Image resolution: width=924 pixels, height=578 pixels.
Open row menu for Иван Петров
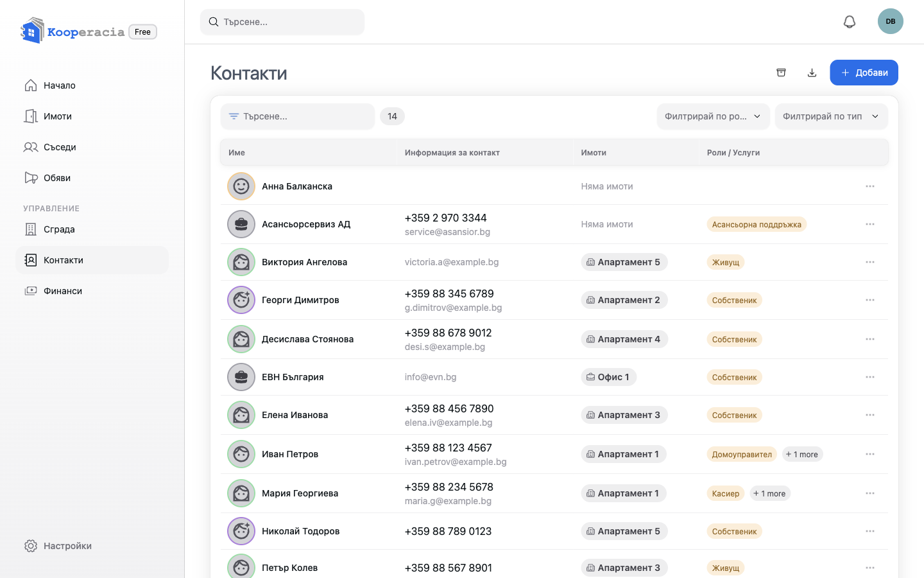(870, 454)
